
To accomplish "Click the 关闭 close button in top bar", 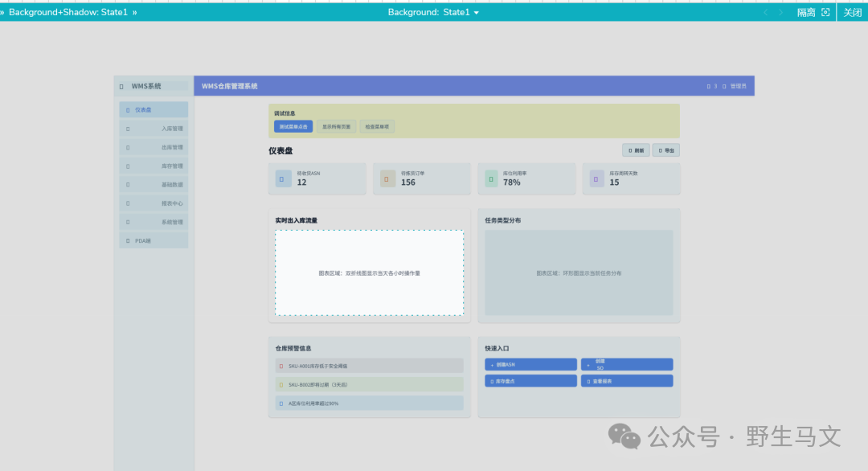I will [x=852, y=13].
